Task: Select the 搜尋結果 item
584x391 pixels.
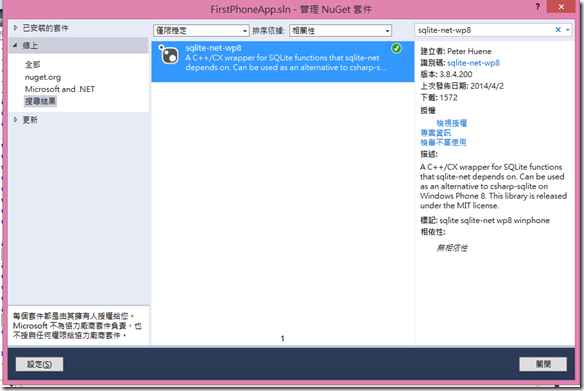Action: pos(40,101)
